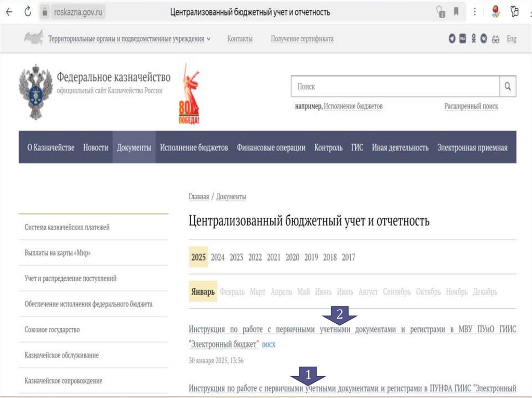Click the padlock site security icon
Image resolution: width=532 pixels, height=398 pixels.
45,12
